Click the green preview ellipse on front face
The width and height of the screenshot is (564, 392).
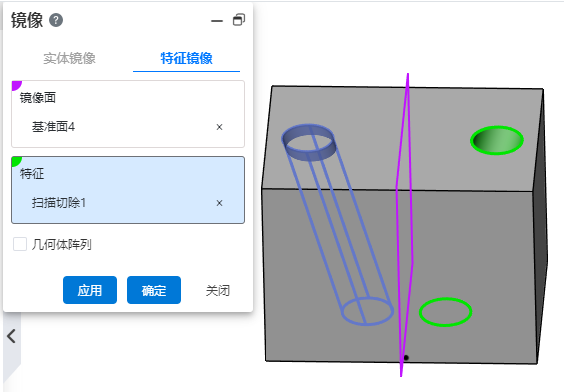click(445, 312)
